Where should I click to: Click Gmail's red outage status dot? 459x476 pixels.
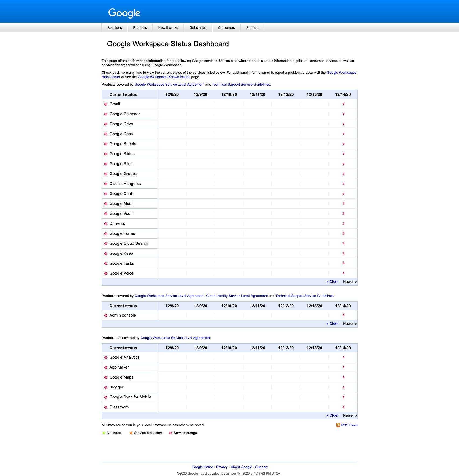pos(106,104)
